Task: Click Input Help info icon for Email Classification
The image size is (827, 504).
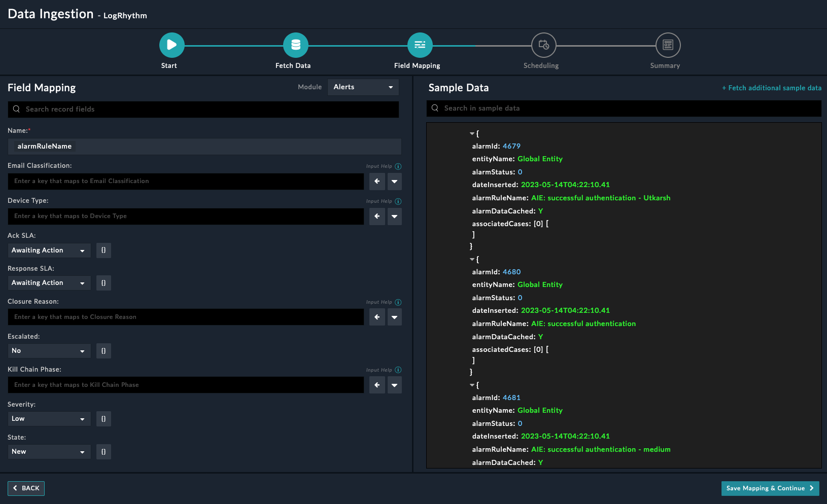Action: coord(398,166)
